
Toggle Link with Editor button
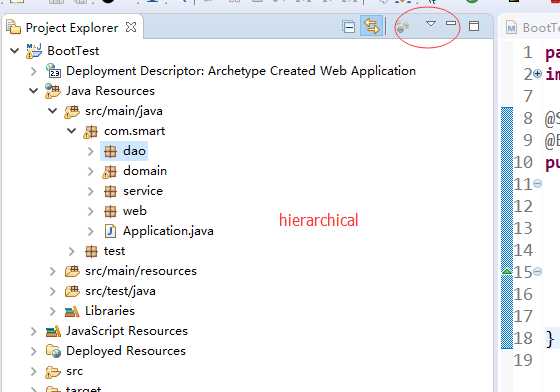click(x=371, y=26)
